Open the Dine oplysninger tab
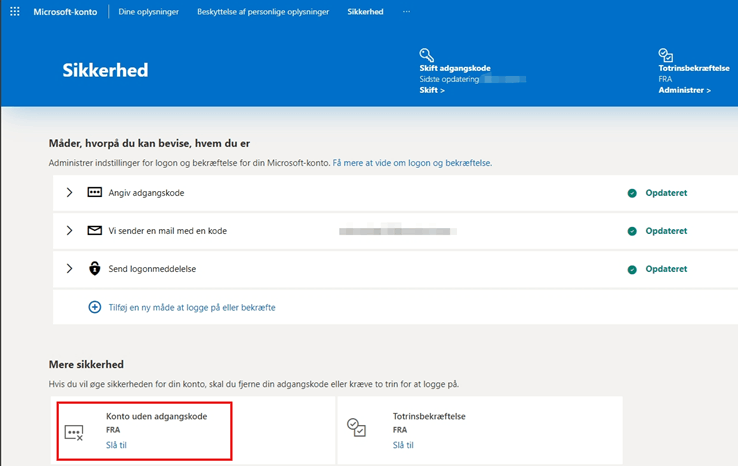This screenshot has height=466, width=738. pyautogui.click(x=148, y=12)
